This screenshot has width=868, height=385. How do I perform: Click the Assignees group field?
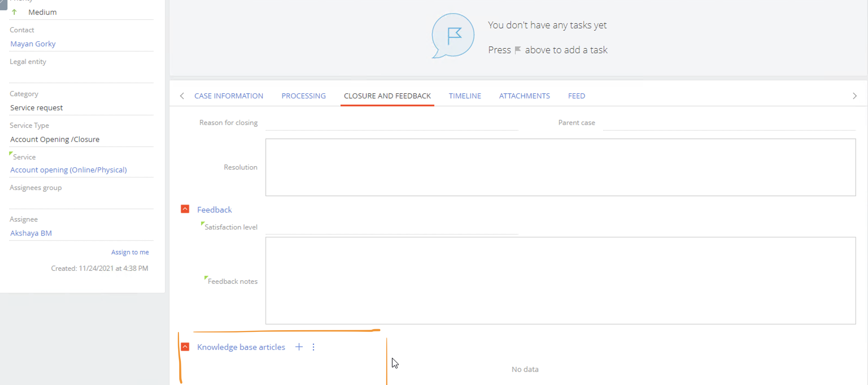coord(82,202)
